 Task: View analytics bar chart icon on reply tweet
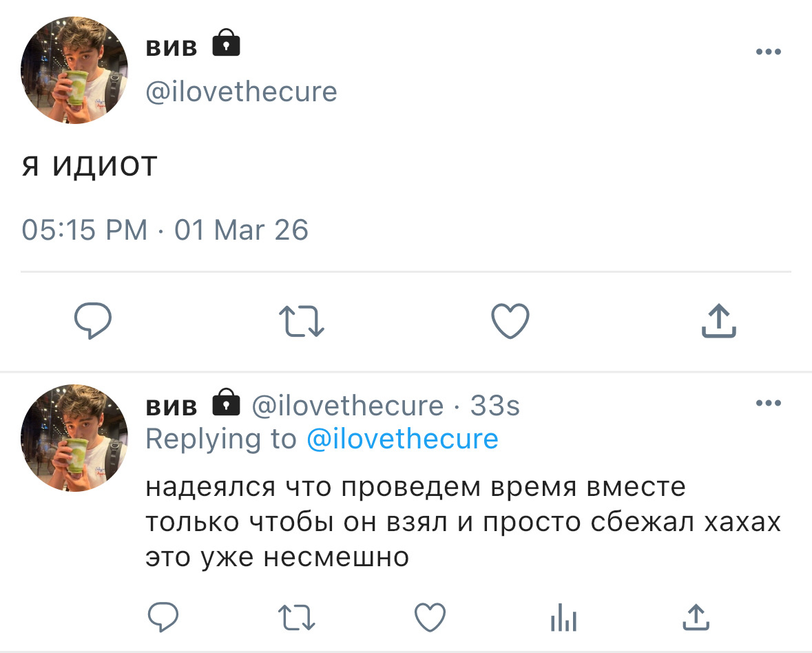tap(563, 617)
